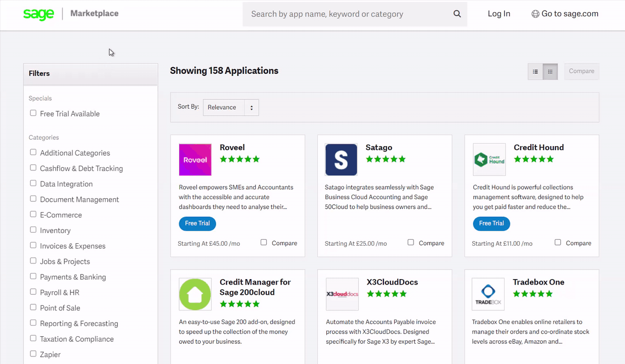Check the Point of Sale filter

click(x=33, y=307)
